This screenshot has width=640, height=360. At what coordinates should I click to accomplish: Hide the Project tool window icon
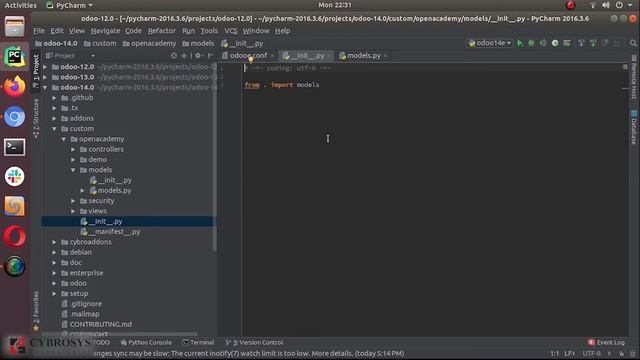click(x=211, y=56)
